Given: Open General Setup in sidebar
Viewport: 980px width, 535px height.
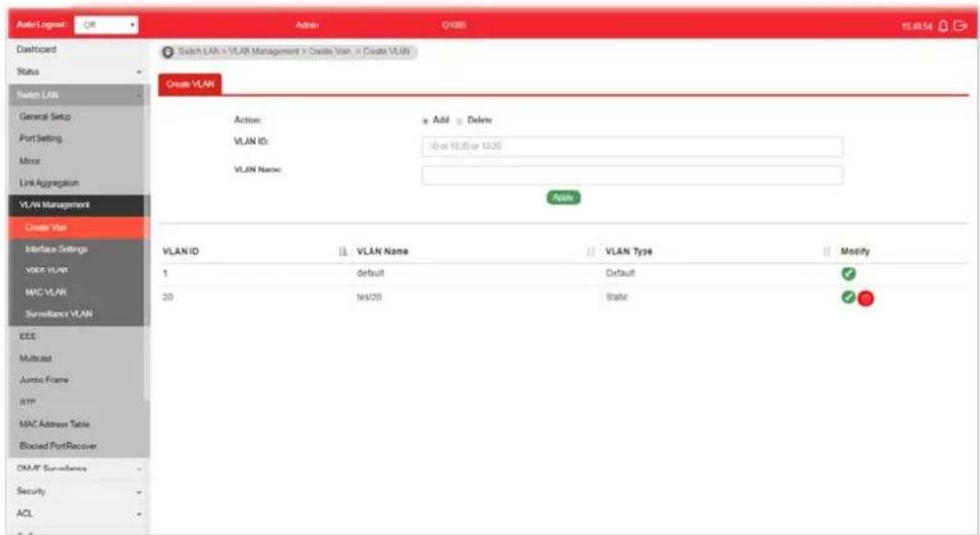Looking at the screenshot, I should pyautogui.click(x=45, y=117).
